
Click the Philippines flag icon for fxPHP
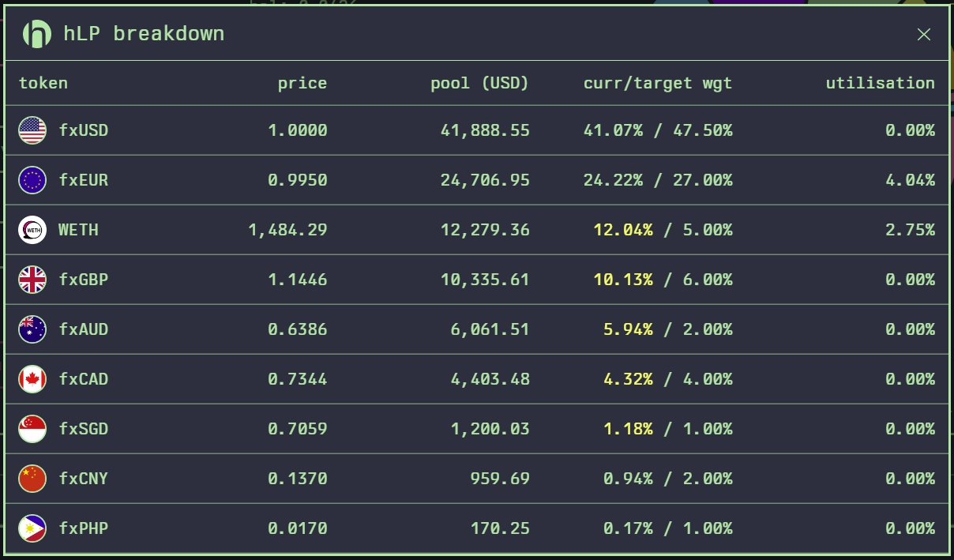pyautogui.click(x=32, y=528)
